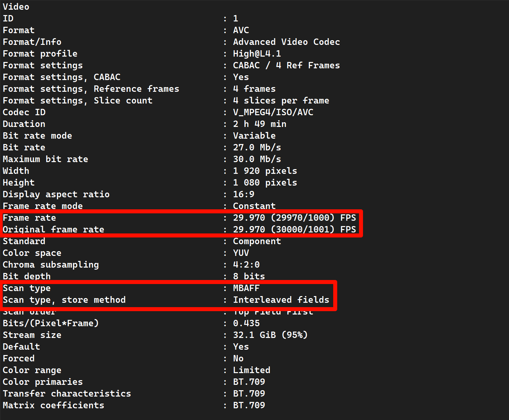Click the "Bit rate mode" label
The height and width of the screenshot is (420, 509).
click(x=37, y=136)
